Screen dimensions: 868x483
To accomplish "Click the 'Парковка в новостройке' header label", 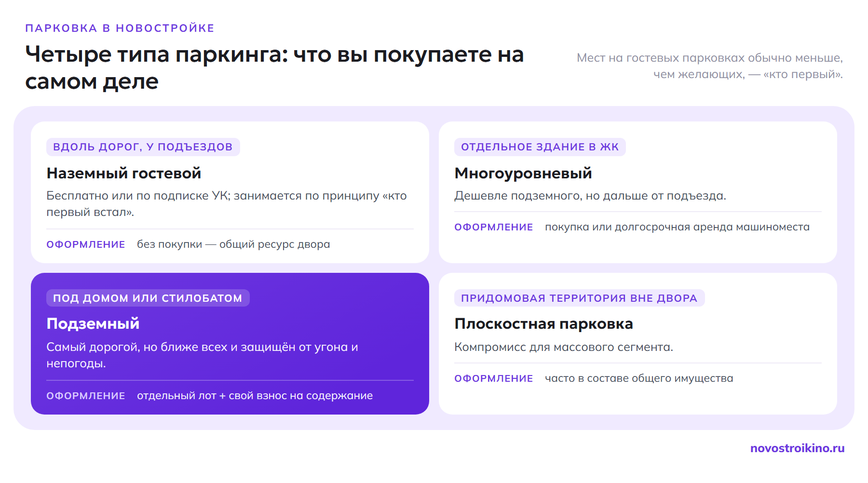I will click(120, 28).
